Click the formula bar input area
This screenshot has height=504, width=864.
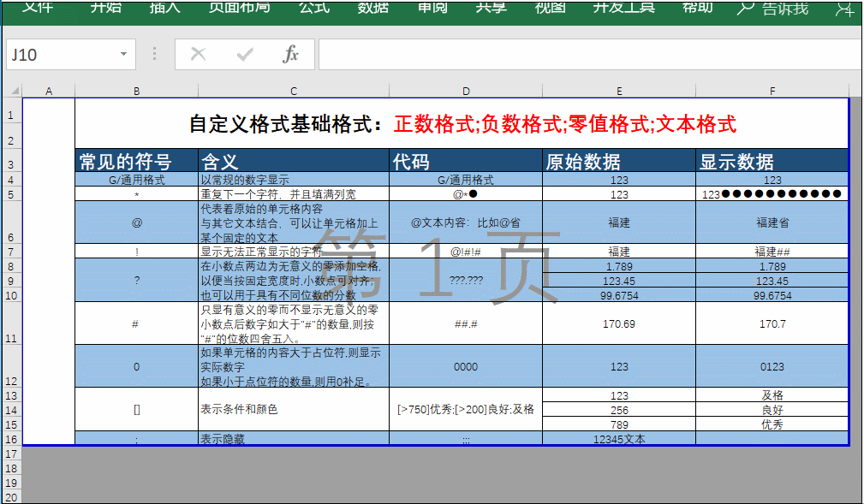591,55
